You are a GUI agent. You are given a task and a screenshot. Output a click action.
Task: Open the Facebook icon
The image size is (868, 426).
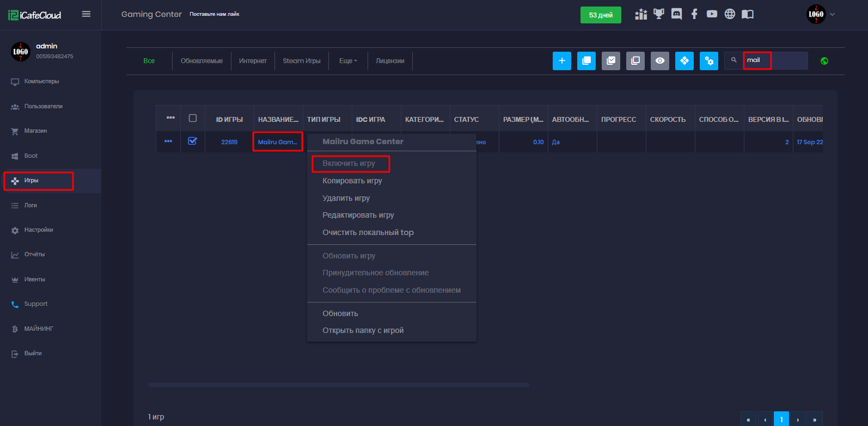(x=694, y=14)
